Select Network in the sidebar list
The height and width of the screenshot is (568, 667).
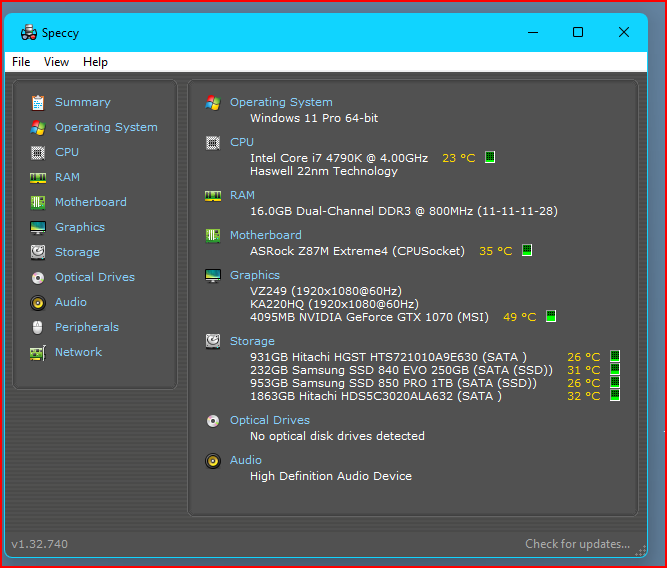point(78,352)
